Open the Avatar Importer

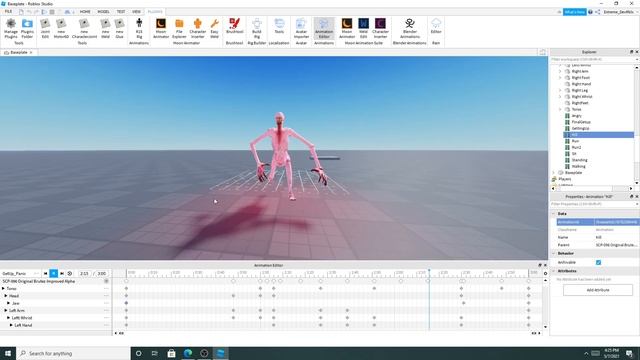tap(301, 28)
